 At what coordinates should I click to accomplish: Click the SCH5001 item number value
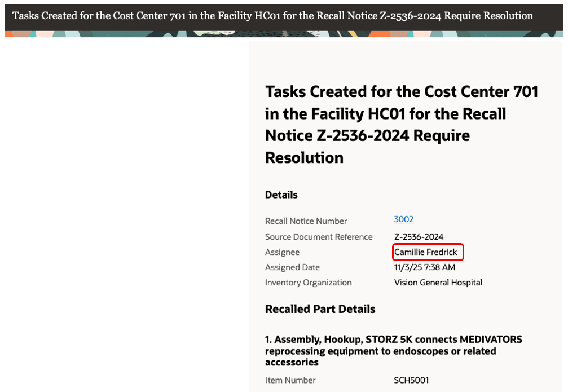[x=411, y=380]
